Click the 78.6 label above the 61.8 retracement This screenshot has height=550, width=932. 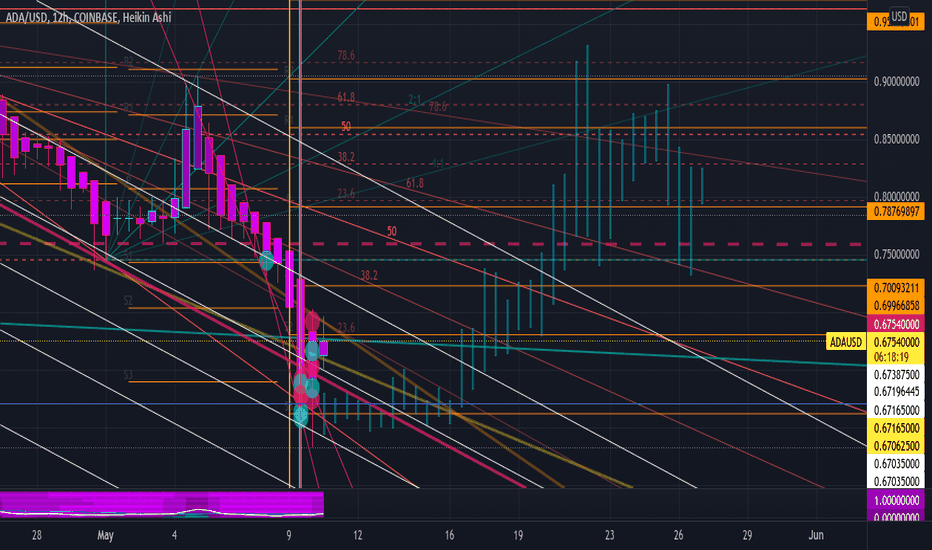click(x=346, y=55)
